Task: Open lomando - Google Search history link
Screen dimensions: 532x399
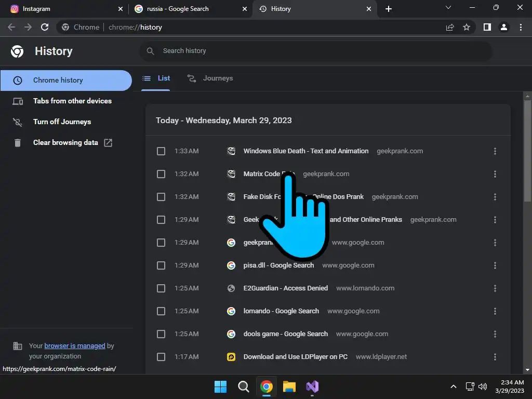Action: [281, 311]
